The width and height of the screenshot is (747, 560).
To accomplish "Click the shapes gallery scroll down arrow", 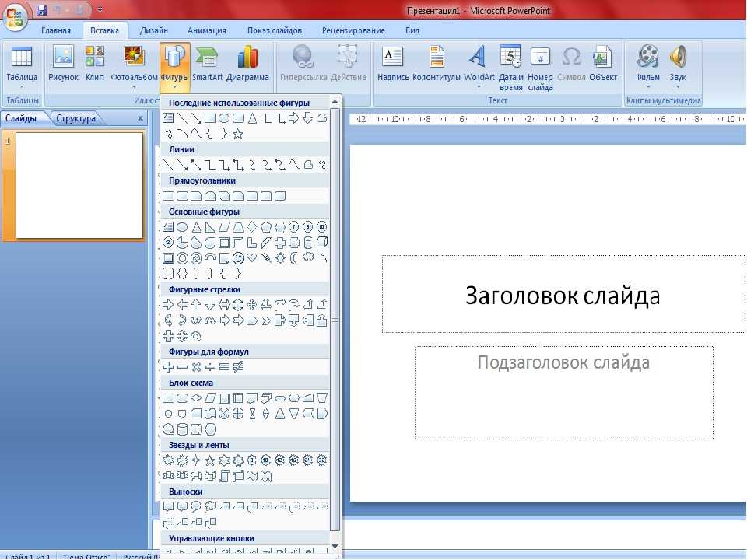I will (335, 546).
